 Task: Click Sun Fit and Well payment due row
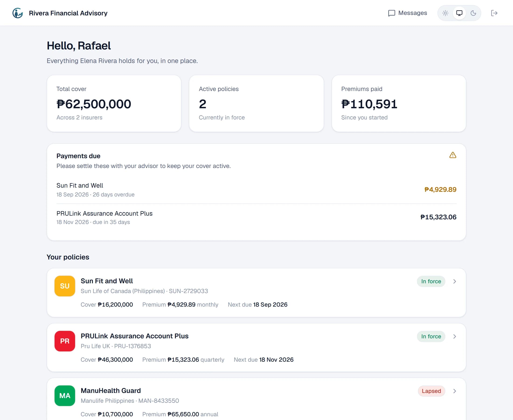[x=256, y=190]
